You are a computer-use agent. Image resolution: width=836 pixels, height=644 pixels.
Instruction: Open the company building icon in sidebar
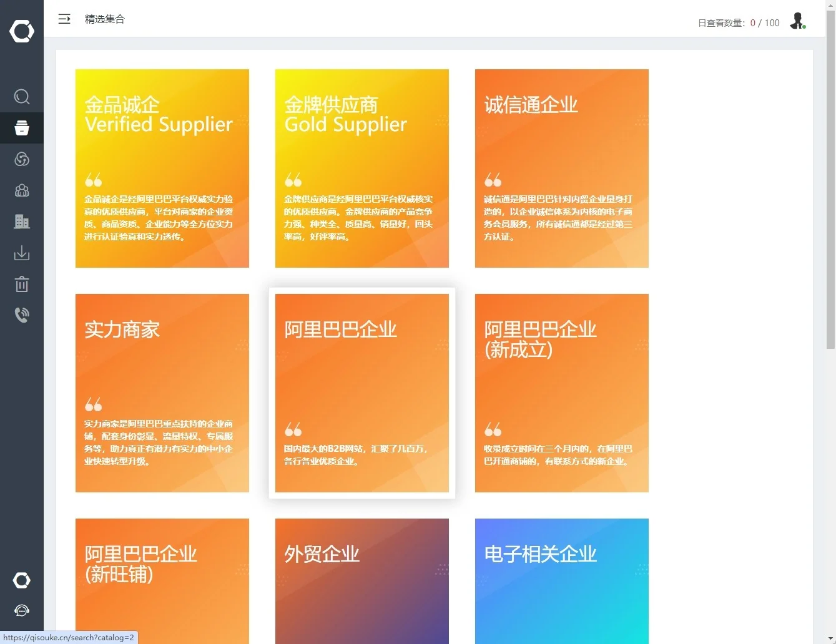click(22, 222)
